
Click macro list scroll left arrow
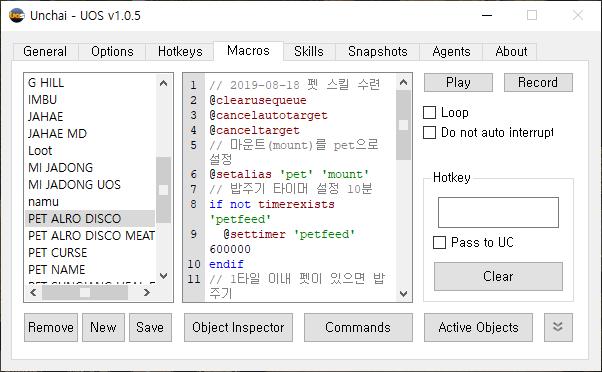tap(33, 293)
